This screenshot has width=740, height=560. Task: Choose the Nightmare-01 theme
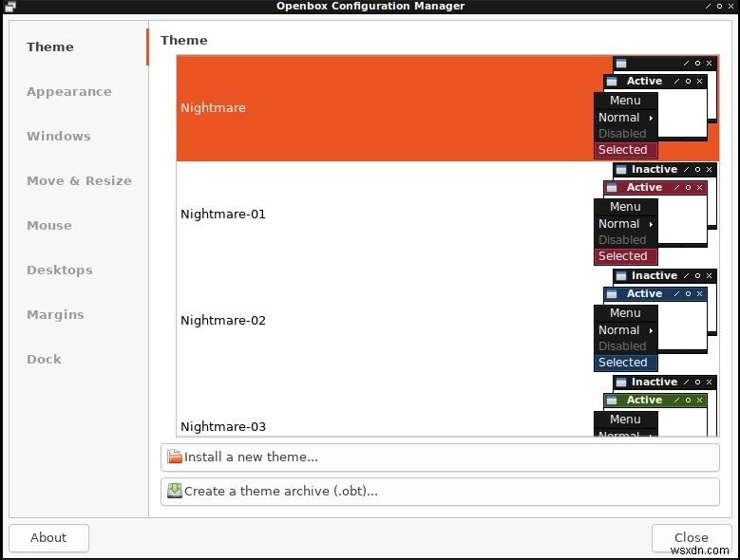coord(447,214)
